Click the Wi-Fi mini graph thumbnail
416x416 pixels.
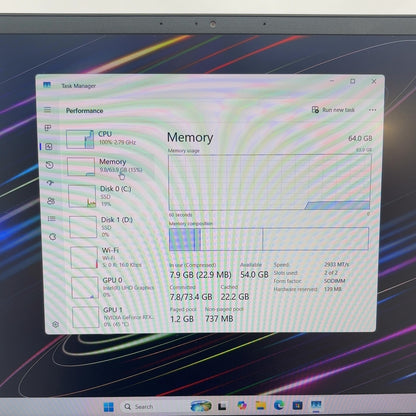pyautogui.click(x=84, y=257)
